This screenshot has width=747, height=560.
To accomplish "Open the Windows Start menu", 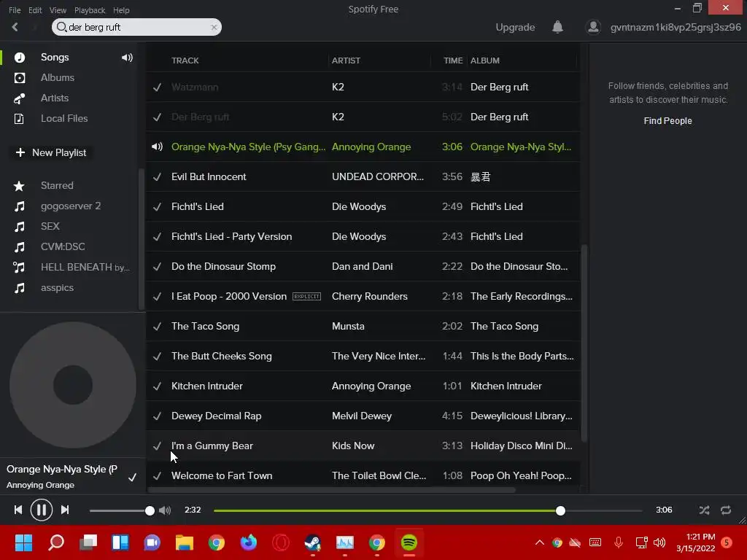I will [x=23, y=542].
